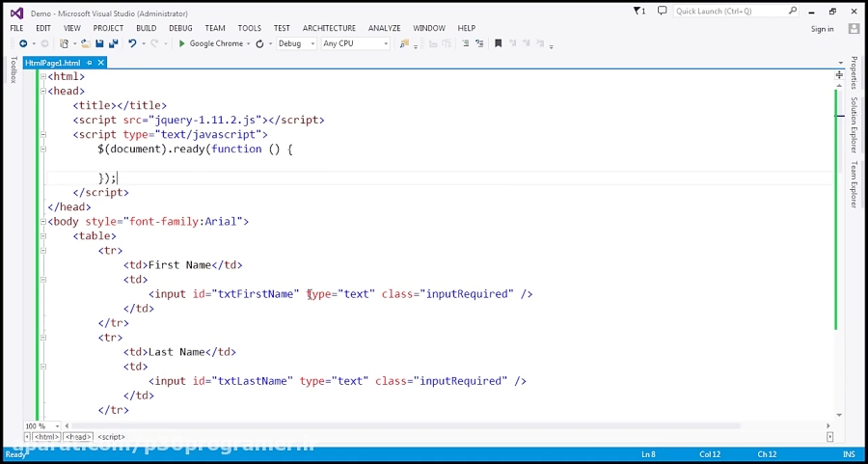Screen dimensions: 868x464
Task: Click the Save single-disk icon
Action: (x=99, y=43)
